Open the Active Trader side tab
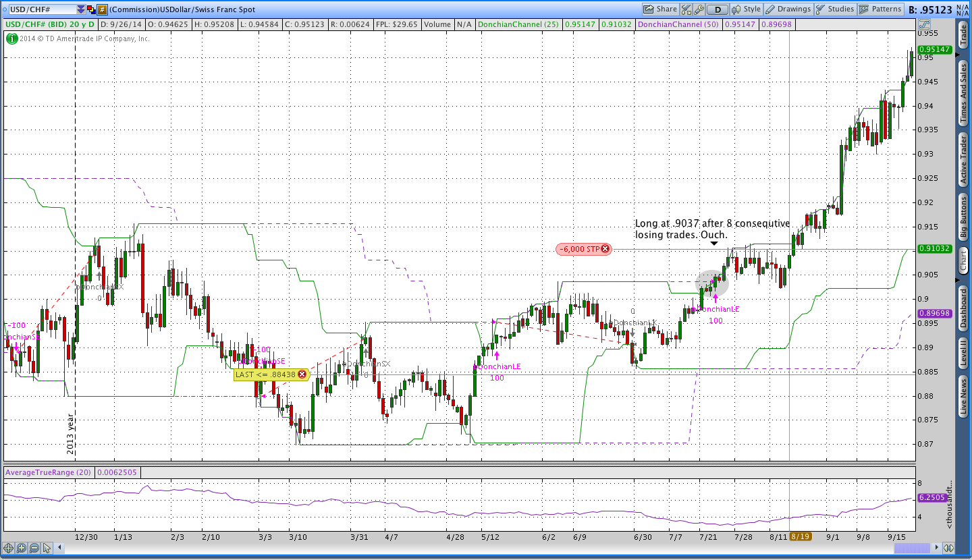972x560 pixels. pos(963,159)
